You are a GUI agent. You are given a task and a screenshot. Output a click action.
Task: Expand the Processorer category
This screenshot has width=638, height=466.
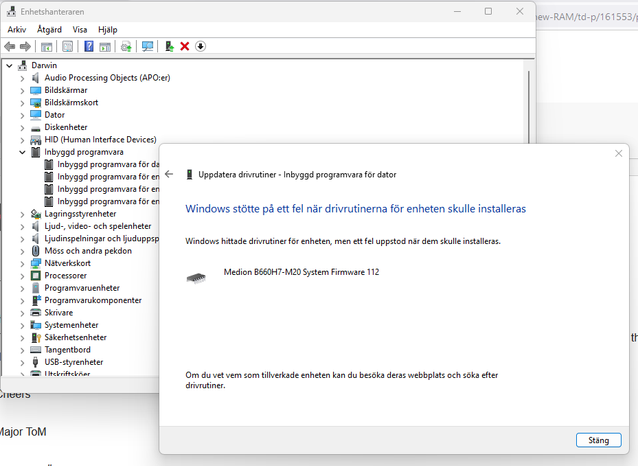coord(22,275)
